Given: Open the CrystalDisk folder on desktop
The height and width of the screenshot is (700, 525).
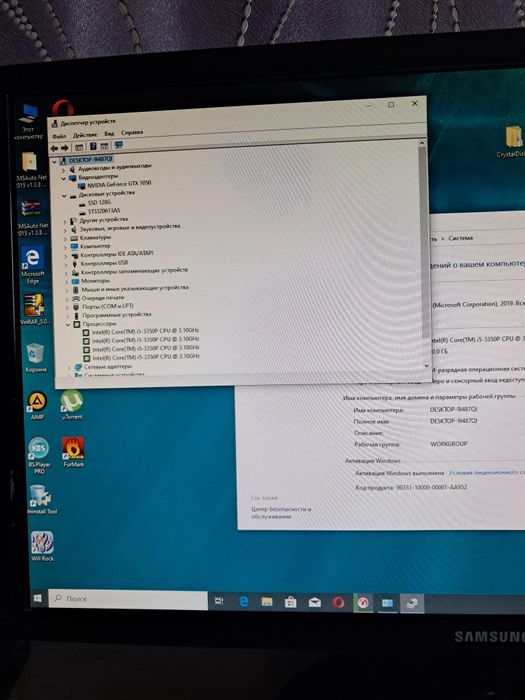Looking at the screenshot, I should (512, 142).
